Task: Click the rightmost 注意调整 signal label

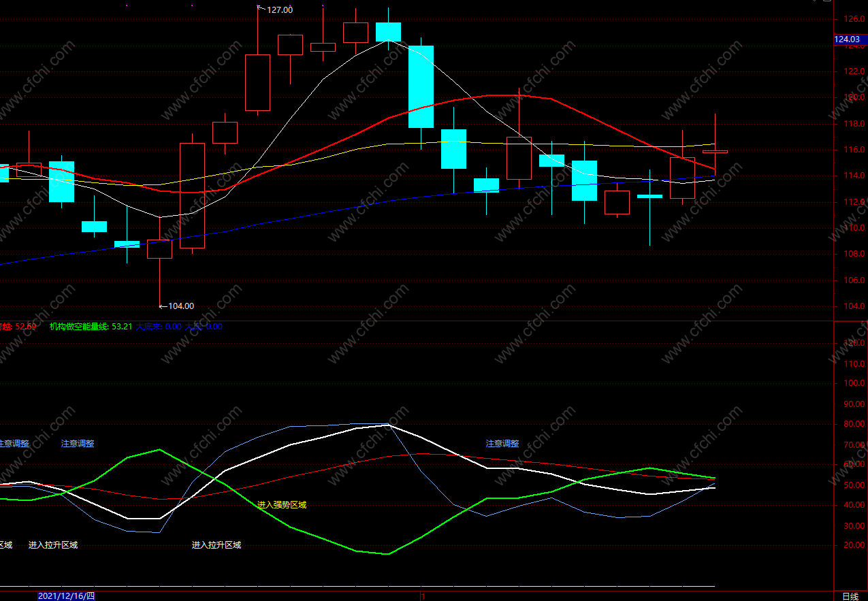Action: pyautogui.click(x=502, y=444)
